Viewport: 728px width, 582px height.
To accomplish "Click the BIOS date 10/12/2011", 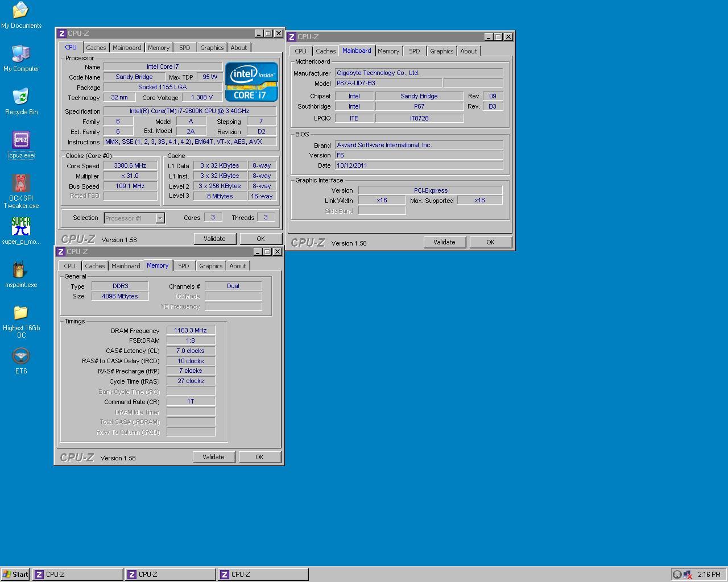I will pyautogui.click(x=419, y=166).
